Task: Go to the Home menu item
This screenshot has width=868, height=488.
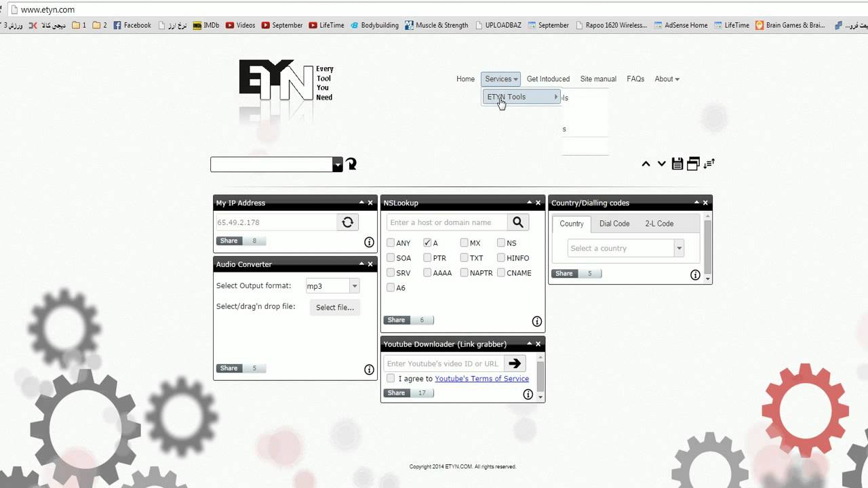Action: click(465, 79)
